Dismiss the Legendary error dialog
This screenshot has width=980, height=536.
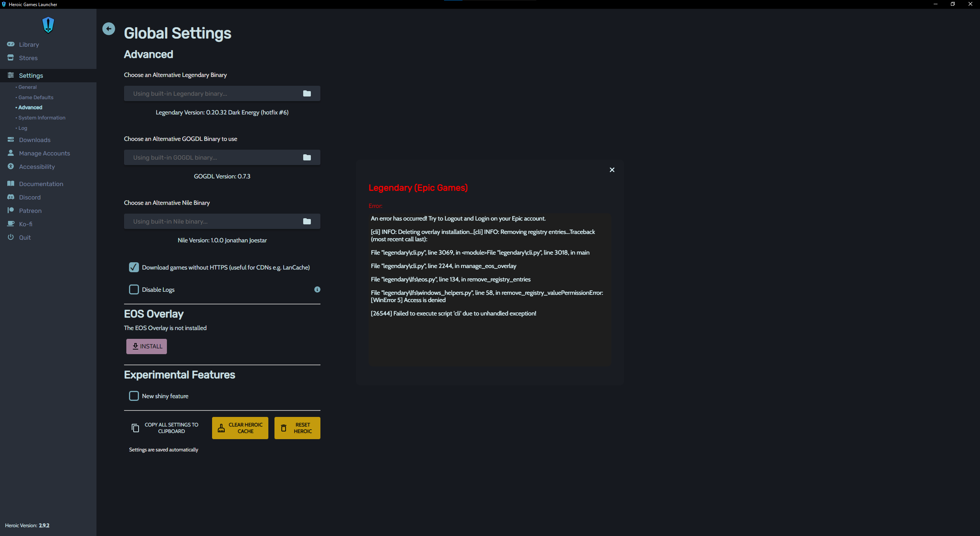pyautogui.click(x=612, y=170)
